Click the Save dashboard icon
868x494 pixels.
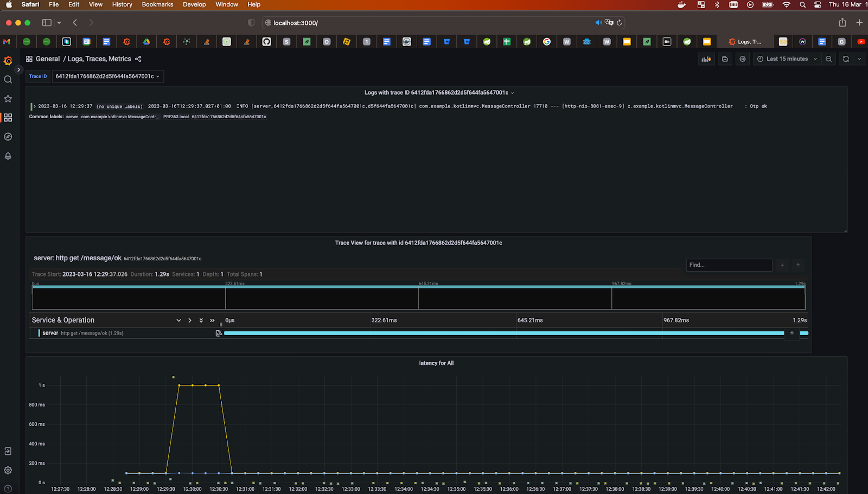pyautogui.click(x=725, y=59)
